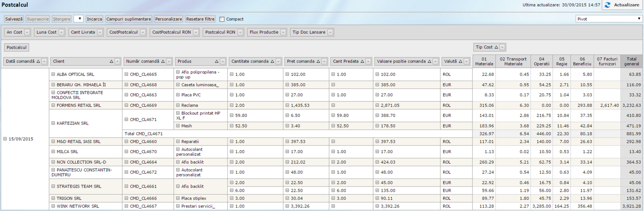This screenshot has width=644, height=211.
Task: Click Resetare filtre button
Action: (x=200, y=19)
